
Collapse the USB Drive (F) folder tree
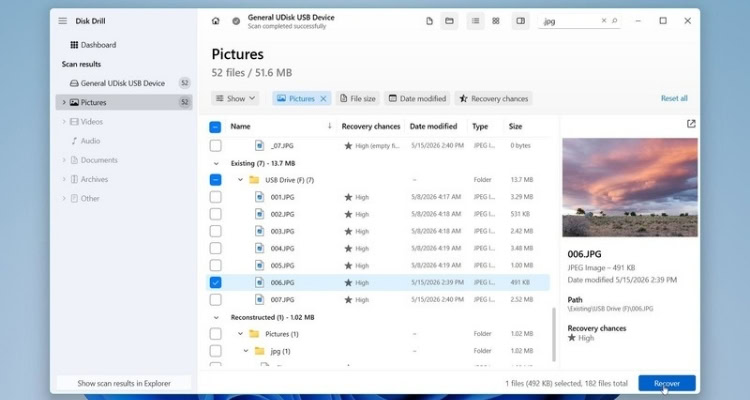pos(241,180)
